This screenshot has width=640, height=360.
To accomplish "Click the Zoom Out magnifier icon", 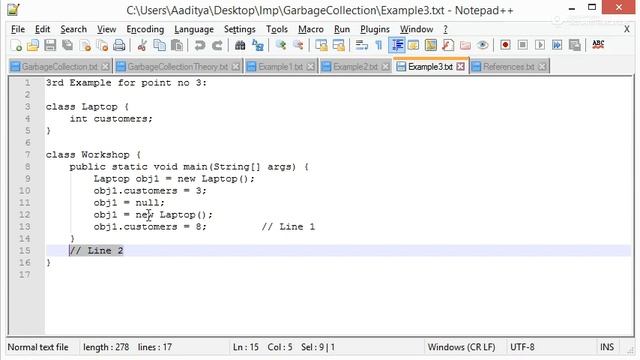I will pyautogui.click(x=298, y=45).
